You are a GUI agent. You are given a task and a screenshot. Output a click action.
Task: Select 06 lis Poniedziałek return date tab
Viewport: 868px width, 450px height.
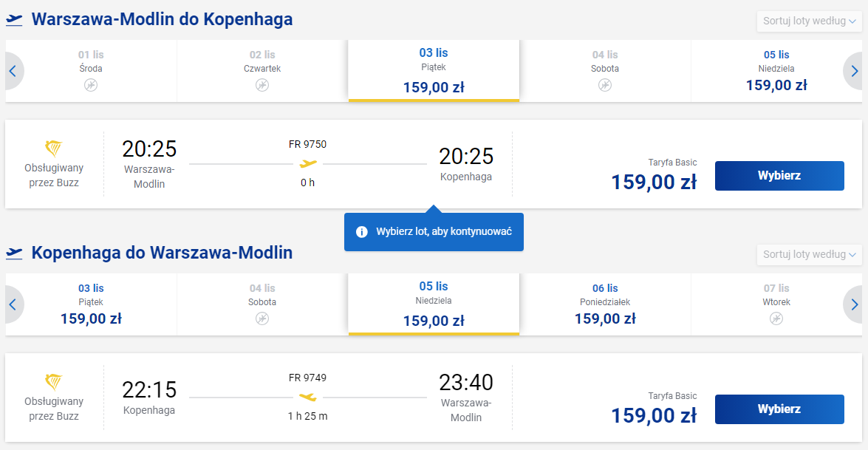pyautogui.click(x=604, y=304)
